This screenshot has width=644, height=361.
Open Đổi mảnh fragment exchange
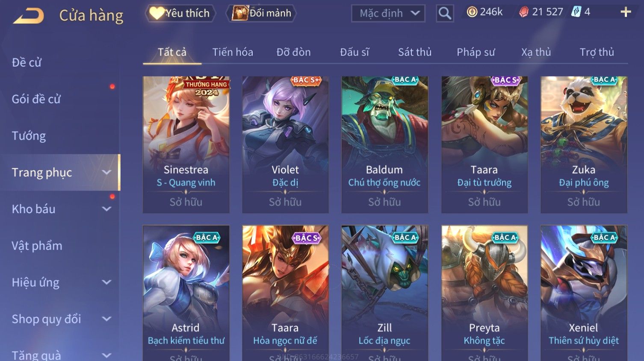(261, 13)
